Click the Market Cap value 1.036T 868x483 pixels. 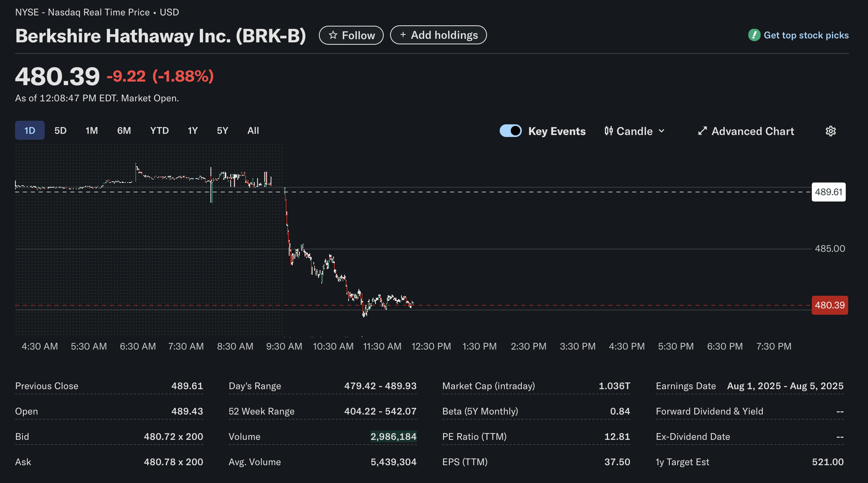pos(614,386)
